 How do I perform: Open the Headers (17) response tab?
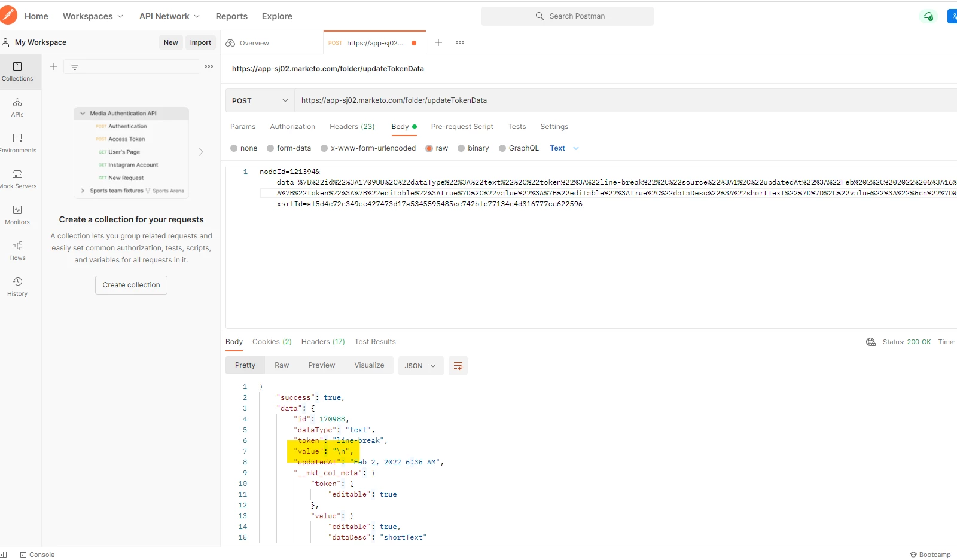pos(323,342)
